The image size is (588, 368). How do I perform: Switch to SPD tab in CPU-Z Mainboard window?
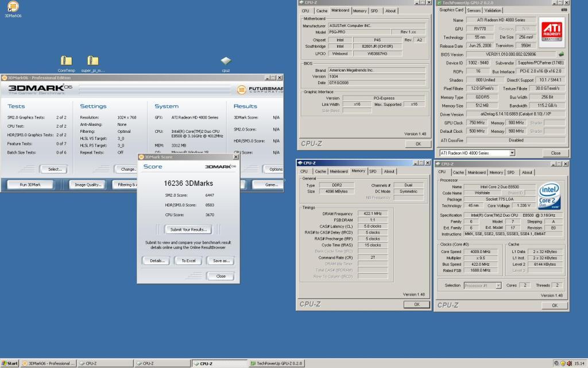pyautogui.click(x=374, y=11)
